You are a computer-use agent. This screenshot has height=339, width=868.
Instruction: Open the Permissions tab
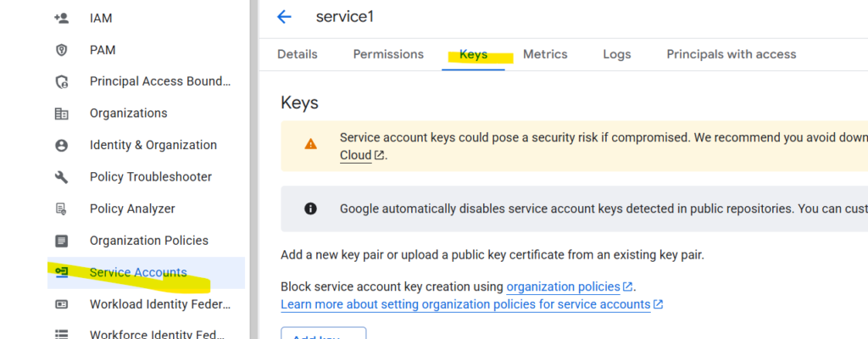(388, 54)
